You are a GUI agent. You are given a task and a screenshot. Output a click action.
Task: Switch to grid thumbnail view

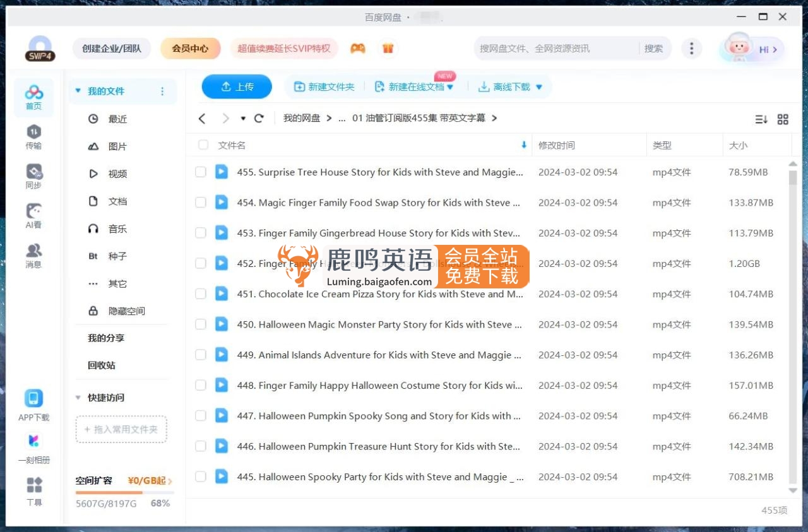(x=783, y=119)
